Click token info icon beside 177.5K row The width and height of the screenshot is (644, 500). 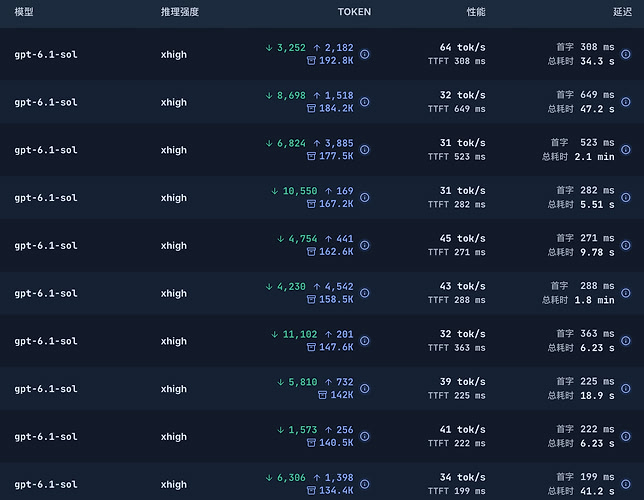(x=364, y=150)
